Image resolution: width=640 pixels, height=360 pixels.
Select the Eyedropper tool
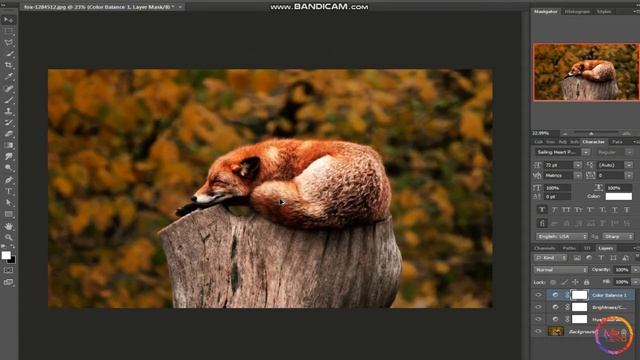click(8, 76)
